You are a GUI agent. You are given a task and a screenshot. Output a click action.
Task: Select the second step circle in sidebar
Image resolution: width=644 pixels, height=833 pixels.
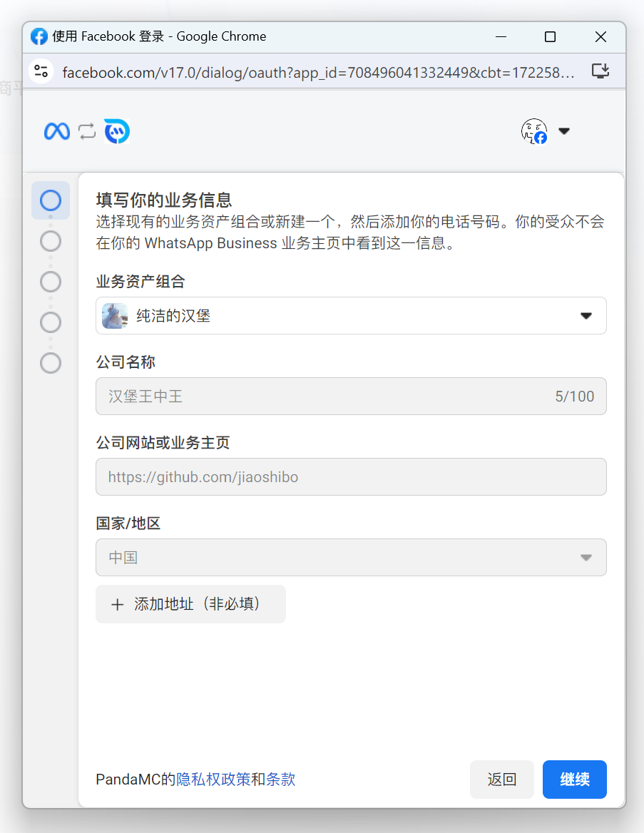[x=51, y=242]
